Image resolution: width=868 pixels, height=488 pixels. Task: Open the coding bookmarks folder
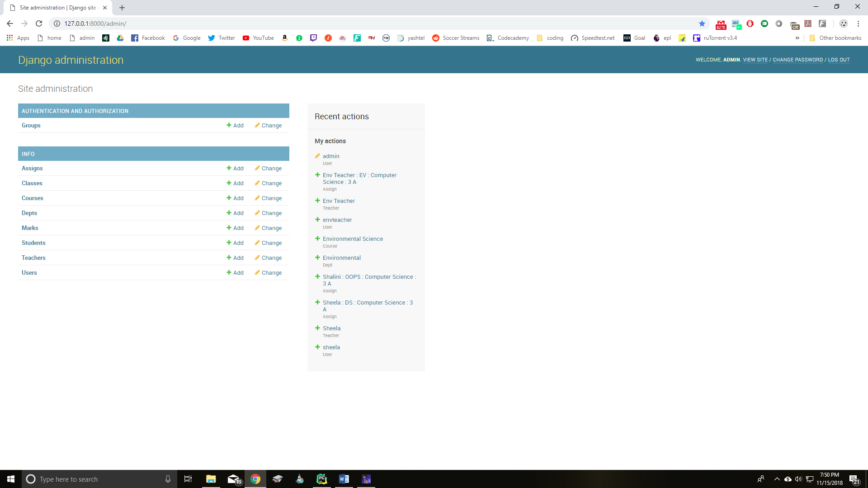[550, 38]
